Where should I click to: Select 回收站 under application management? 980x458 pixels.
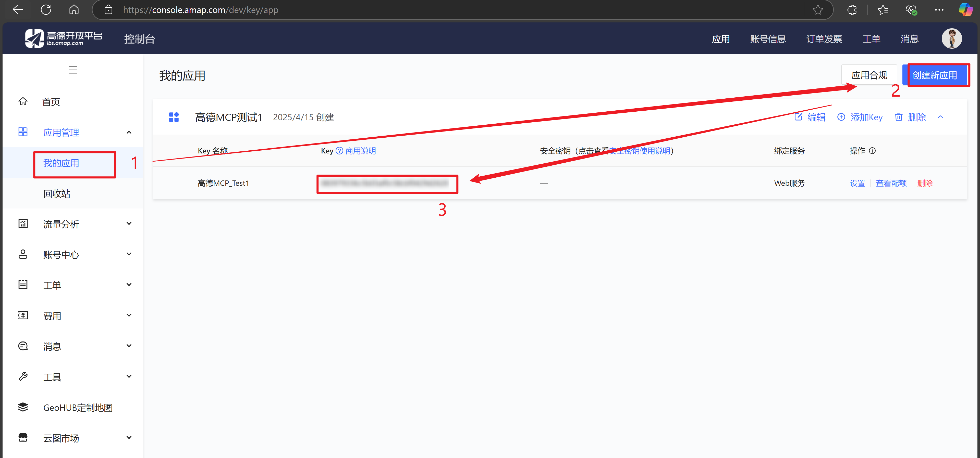pyautogui.click(x=57, y=193)
